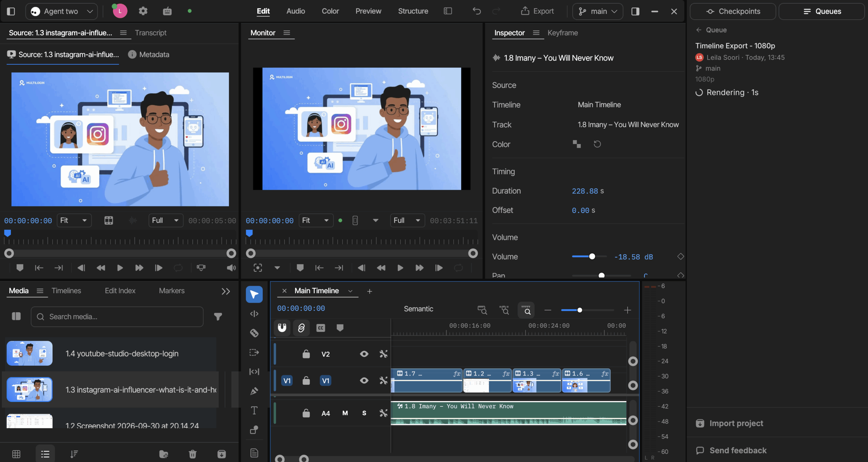Viewport: 868px width, 462px height.
Task: Select the pen tool in timeline toolbar
Action: coord(254,391)
